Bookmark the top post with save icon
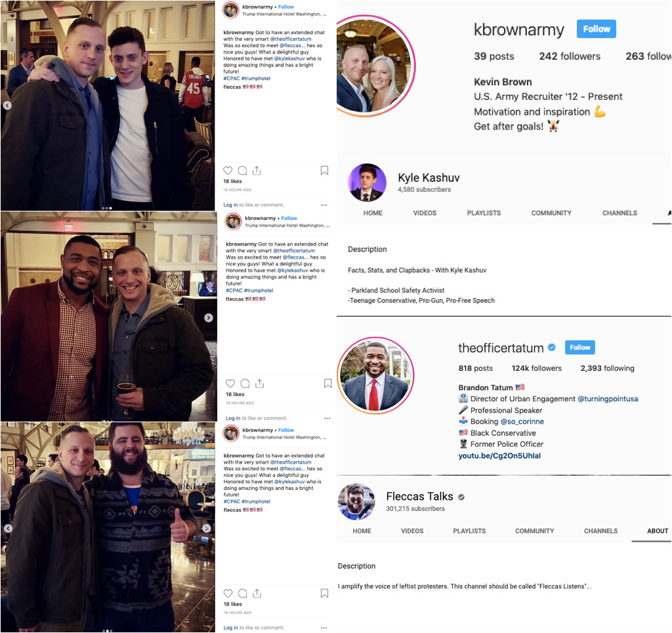 click(x=324, y=170)
